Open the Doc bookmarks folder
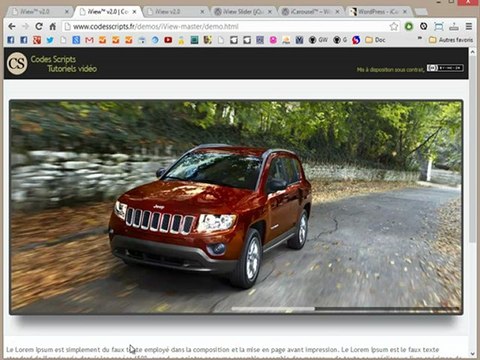 click(x=375, y=40)
